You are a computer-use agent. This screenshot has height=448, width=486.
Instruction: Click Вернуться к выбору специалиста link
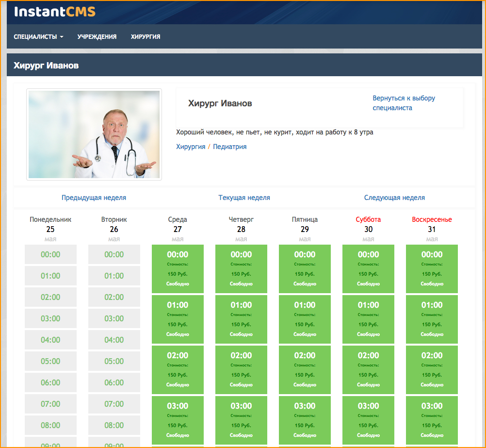(x=404, y=103)
